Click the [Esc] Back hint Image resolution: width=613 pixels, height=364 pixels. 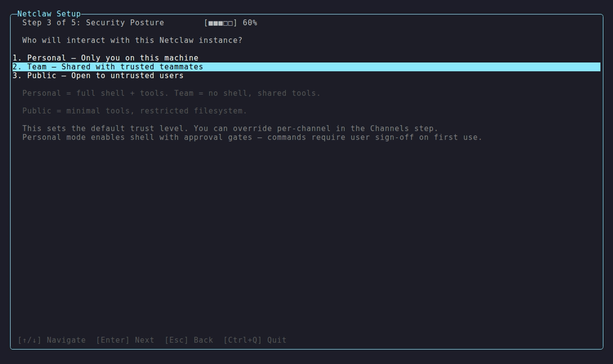coord(189,340)
